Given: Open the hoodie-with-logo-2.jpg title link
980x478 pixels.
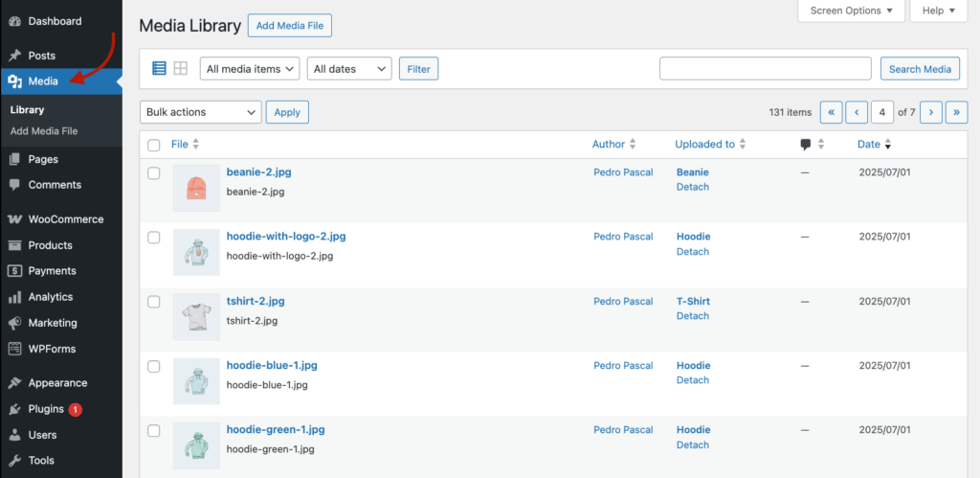Looking at the screenshot, I should (x=286, y=237).
